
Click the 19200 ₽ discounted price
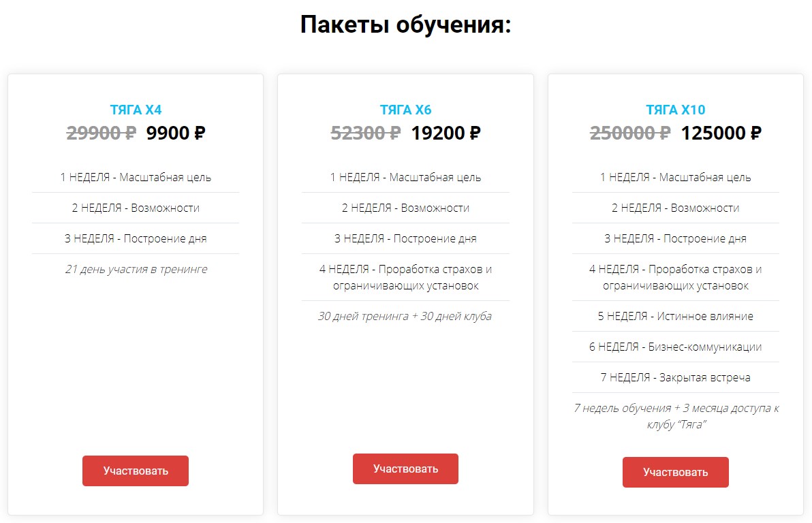coord(446,133)
